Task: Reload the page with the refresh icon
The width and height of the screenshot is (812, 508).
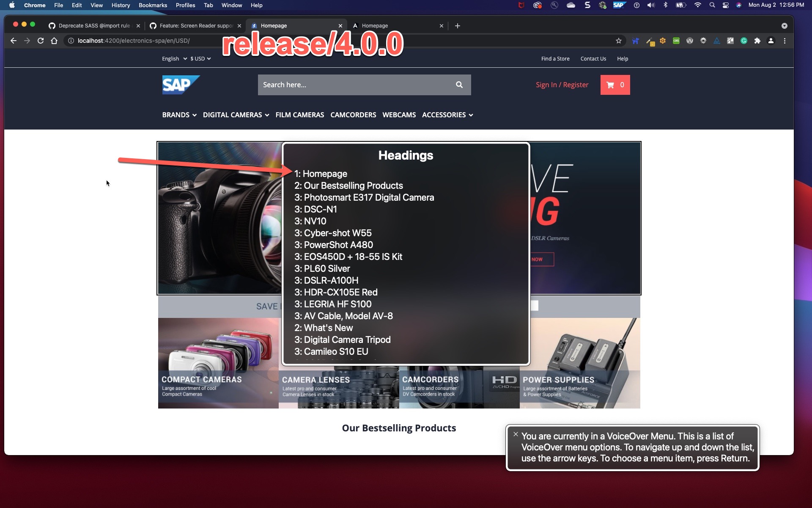Action: (41, 41)
